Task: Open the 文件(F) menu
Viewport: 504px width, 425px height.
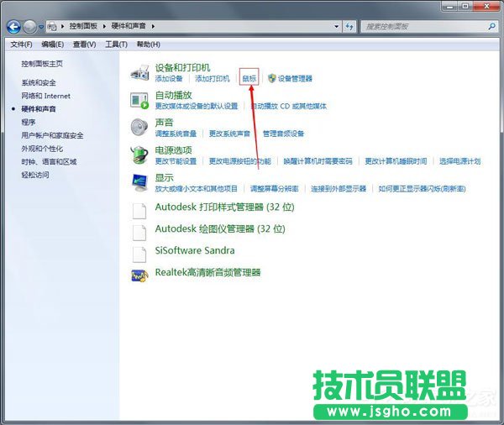Action: tap(21, 45)
